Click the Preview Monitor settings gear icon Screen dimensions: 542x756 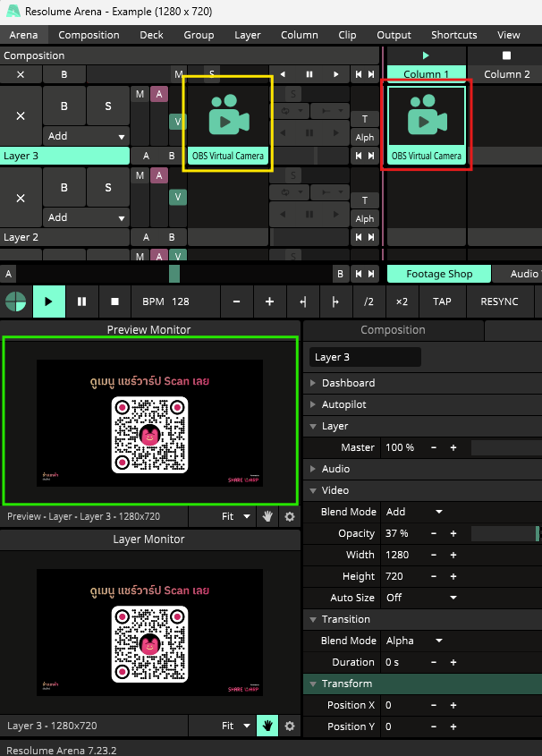pos(290,516)
